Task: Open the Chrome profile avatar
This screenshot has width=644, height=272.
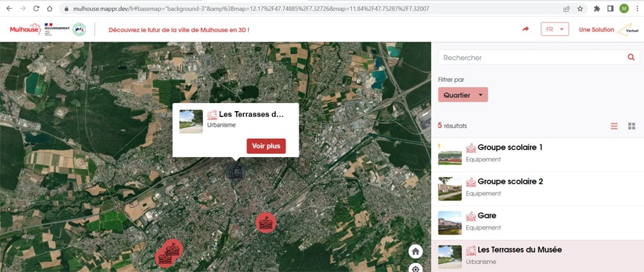Action: pyautogui.click(x=624, y=9)
